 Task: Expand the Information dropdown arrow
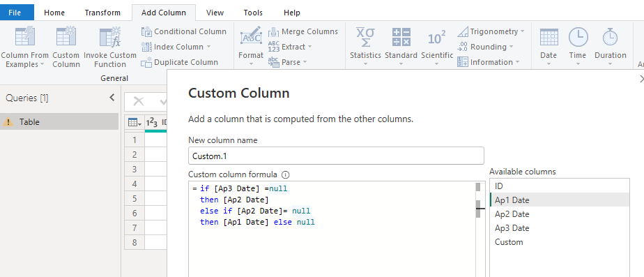517,62
